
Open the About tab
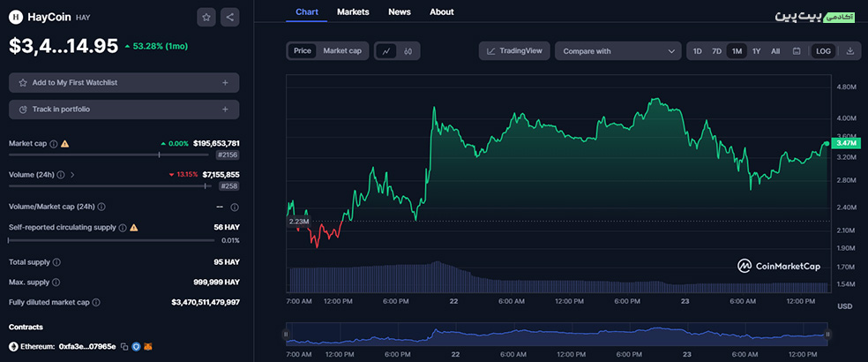click(442, 11)
